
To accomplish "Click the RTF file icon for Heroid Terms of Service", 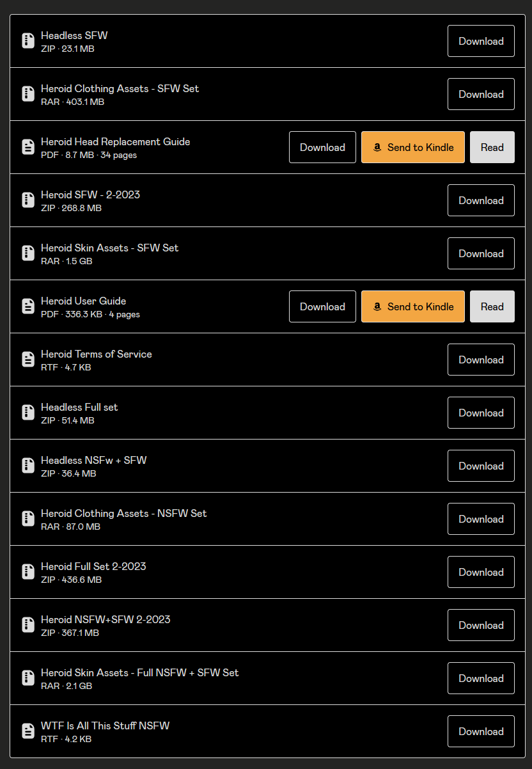I will point(28,360).
